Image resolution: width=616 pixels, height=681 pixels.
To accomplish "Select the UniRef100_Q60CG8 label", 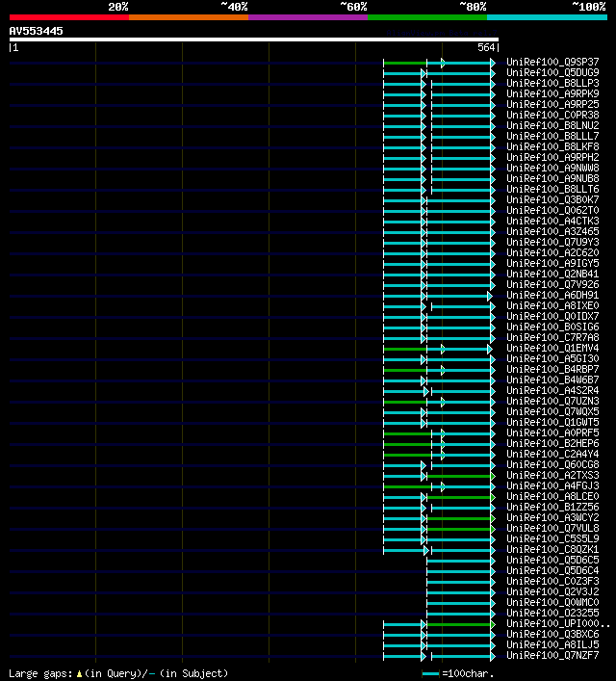I will [552, 464].
